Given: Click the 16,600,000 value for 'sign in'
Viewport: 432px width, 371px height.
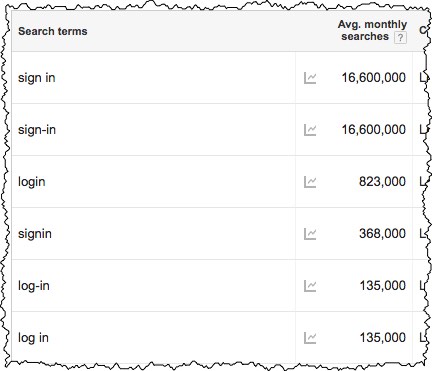Looking at the screenshot, I should (374, 78).
